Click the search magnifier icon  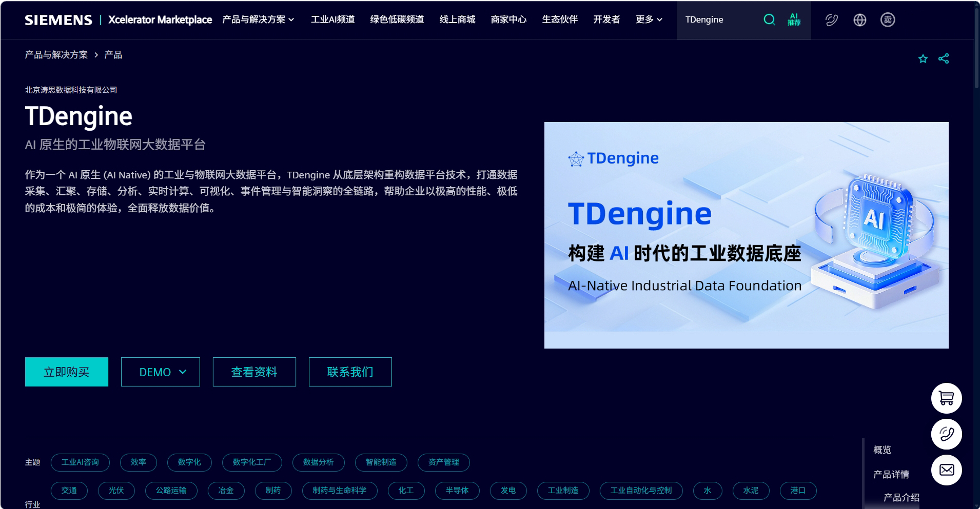(769, 19)
